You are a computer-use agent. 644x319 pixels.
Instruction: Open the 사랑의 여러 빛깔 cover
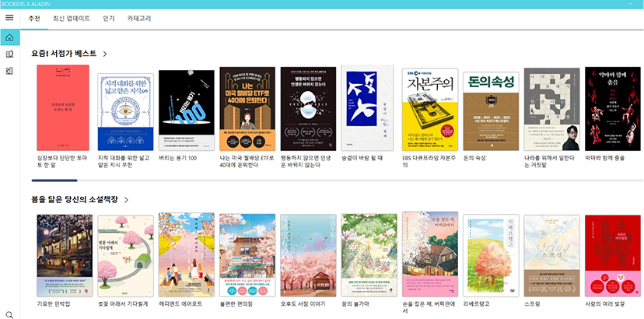(x=612, y=256)
